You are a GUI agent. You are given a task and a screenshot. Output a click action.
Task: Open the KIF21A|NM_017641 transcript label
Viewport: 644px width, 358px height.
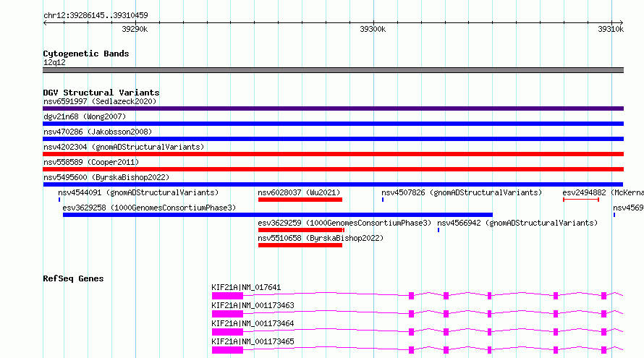pos(247,287)
